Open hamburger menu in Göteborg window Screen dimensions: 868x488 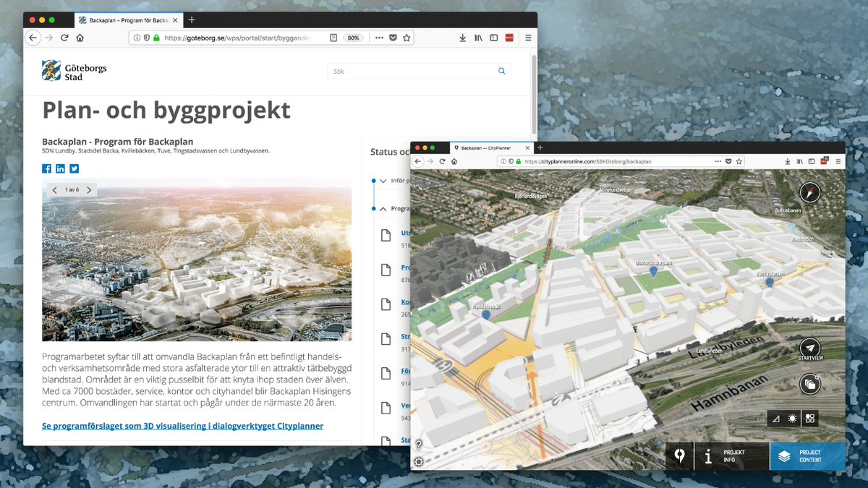tap(528, 38)
